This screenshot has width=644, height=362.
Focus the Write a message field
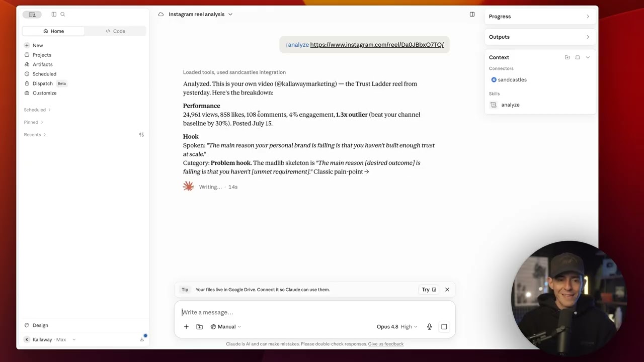[x=314, y=312]
